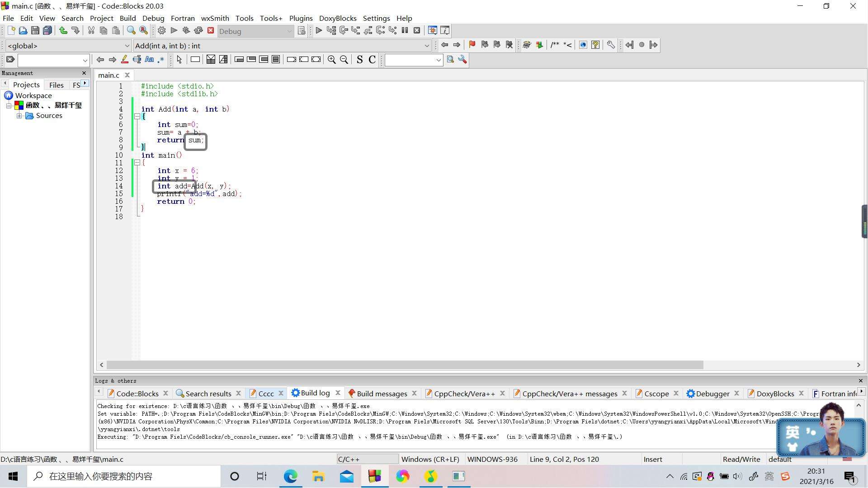
Task: Toggle regex search option button
Action: point(161,60)
